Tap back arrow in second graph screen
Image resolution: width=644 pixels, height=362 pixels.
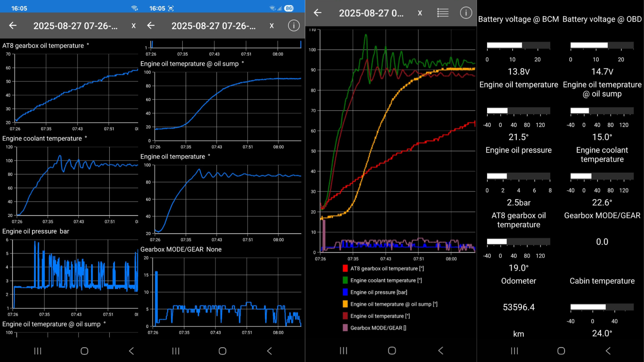tap(151, 25)
